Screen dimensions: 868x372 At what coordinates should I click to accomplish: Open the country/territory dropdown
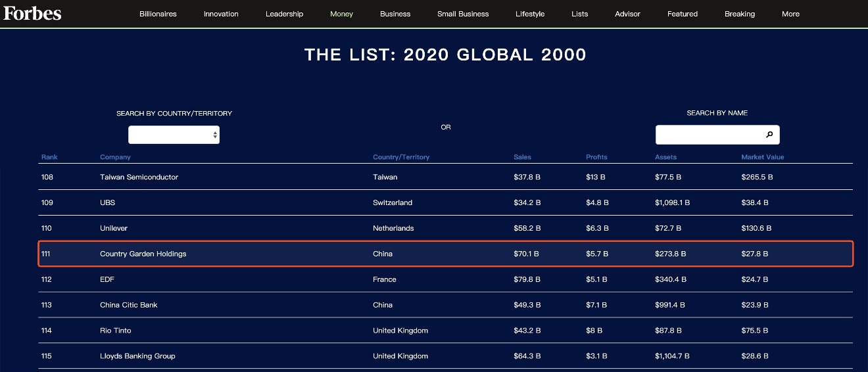(174, 135)
